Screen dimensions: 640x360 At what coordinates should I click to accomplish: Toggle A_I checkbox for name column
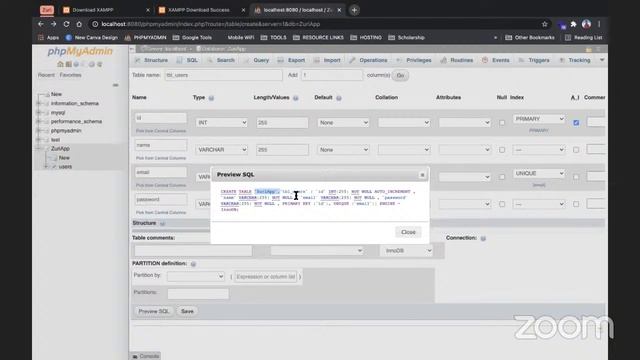click(576, 150)
